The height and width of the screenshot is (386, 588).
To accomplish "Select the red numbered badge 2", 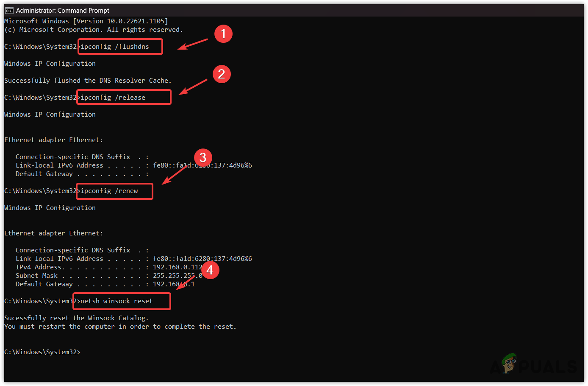I will point(222,74).
